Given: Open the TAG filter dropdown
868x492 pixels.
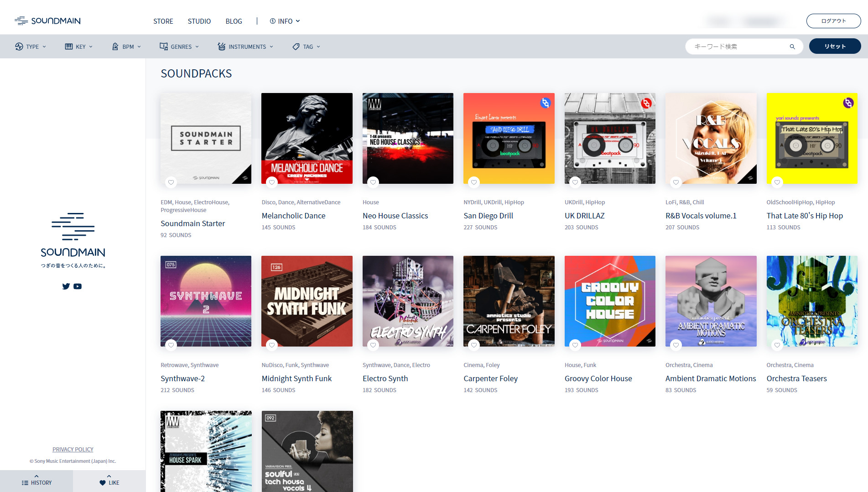Looking at the screenshot, I should [x=307, y=47].
